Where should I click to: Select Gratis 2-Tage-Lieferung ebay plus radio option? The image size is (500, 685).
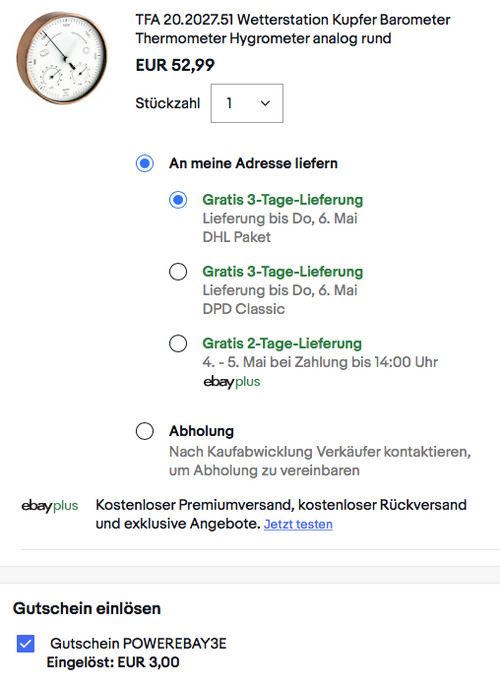point(178,343)
